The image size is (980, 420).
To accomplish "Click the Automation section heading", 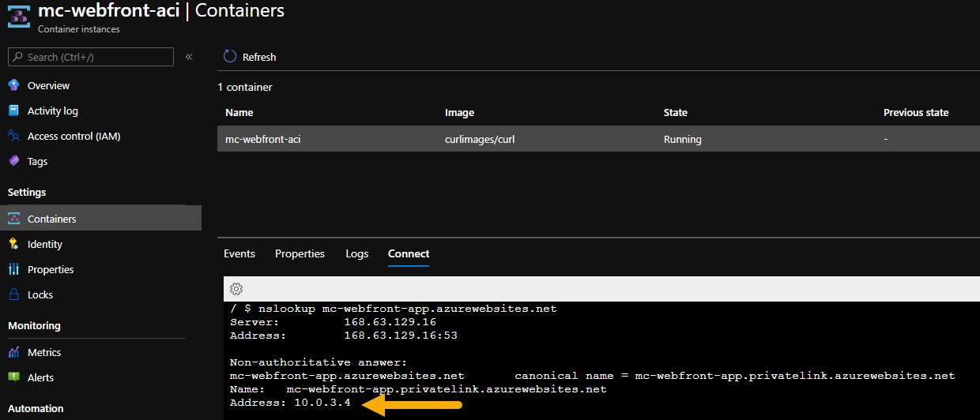I will (x=36, y=408).
